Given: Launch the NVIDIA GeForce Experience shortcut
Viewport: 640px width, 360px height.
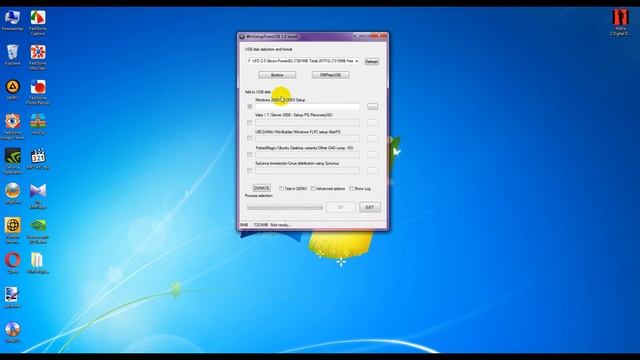Looking at the screenshot, I should [12, 161].
